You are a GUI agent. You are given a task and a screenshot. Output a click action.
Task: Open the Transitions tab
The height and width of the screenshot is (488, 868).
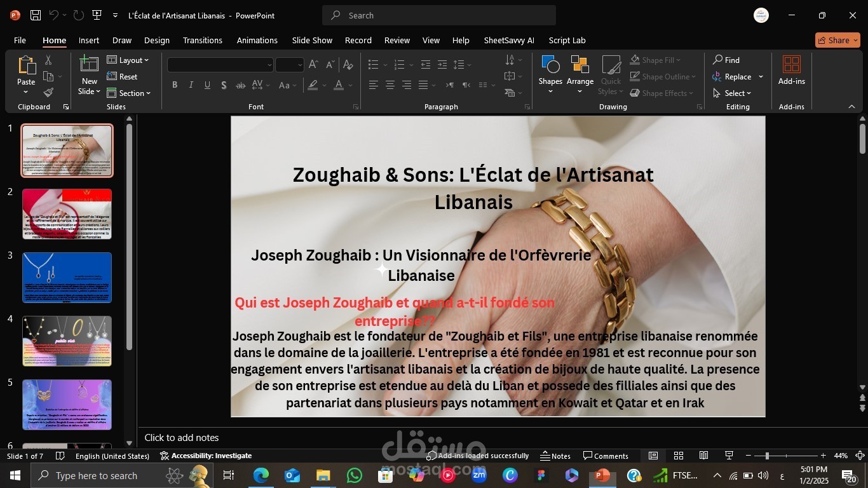(x=203, y=40)
